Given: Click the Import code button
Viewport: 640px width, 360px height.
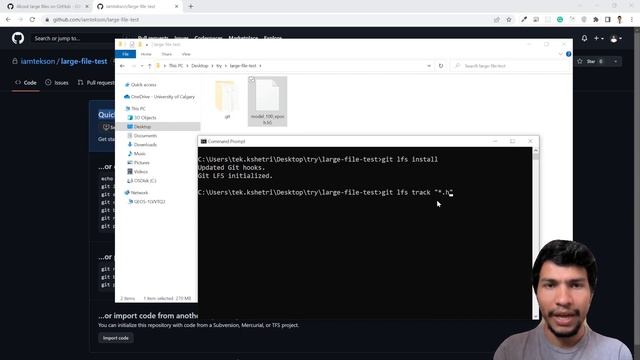Looking at the screenshot, I should (x=116, y=338).
